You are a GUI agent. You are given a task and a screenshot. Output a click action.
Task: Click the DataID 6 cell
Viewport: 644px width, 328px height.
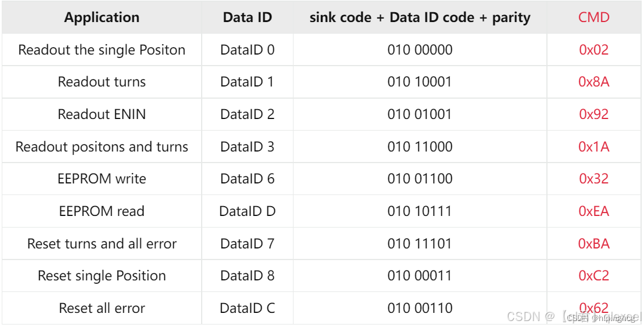(247, 179)
